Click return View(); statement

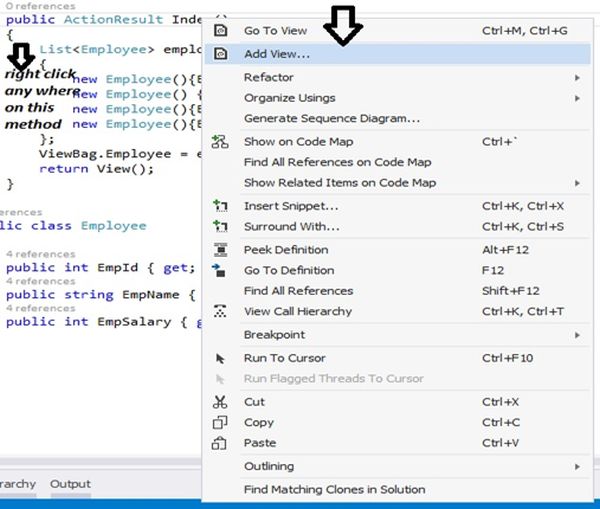click(96, 169)
